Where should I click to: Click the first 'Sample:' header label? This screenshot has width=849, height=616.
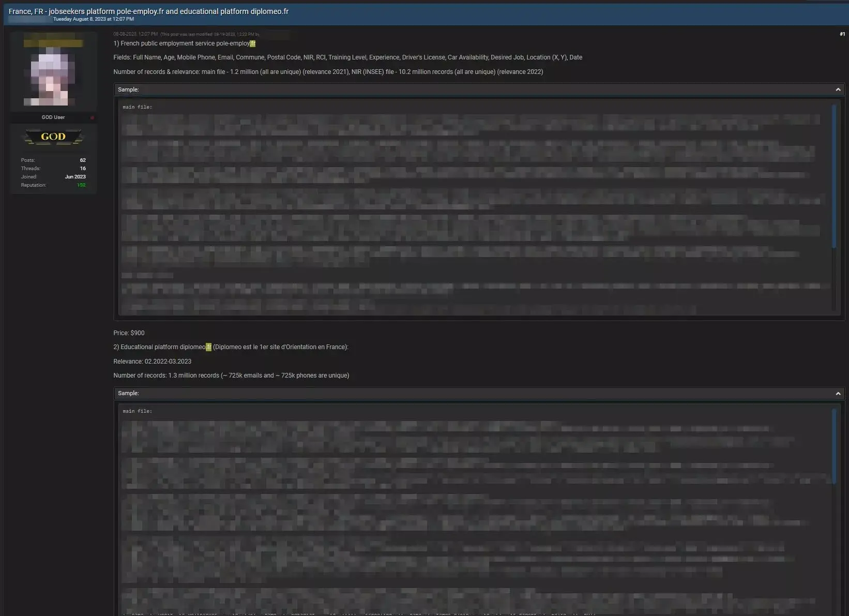pos(128,89)
